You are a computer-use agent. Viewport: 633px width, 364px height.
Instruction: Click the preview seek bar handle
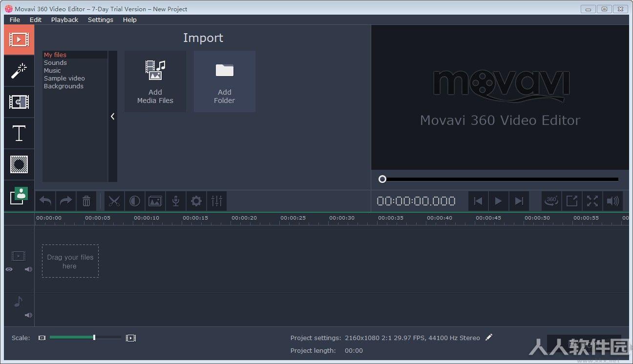coord(382,179)
